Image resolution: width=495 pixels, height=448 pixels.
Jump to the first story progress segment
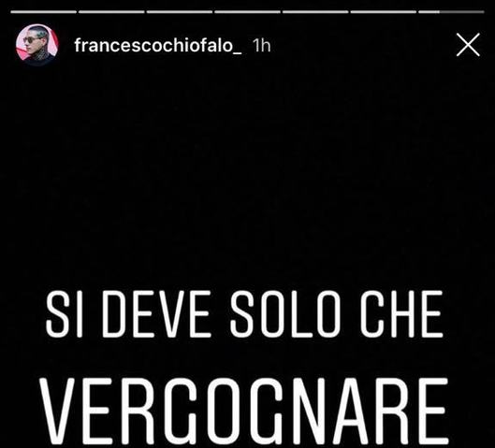point(44,12)
